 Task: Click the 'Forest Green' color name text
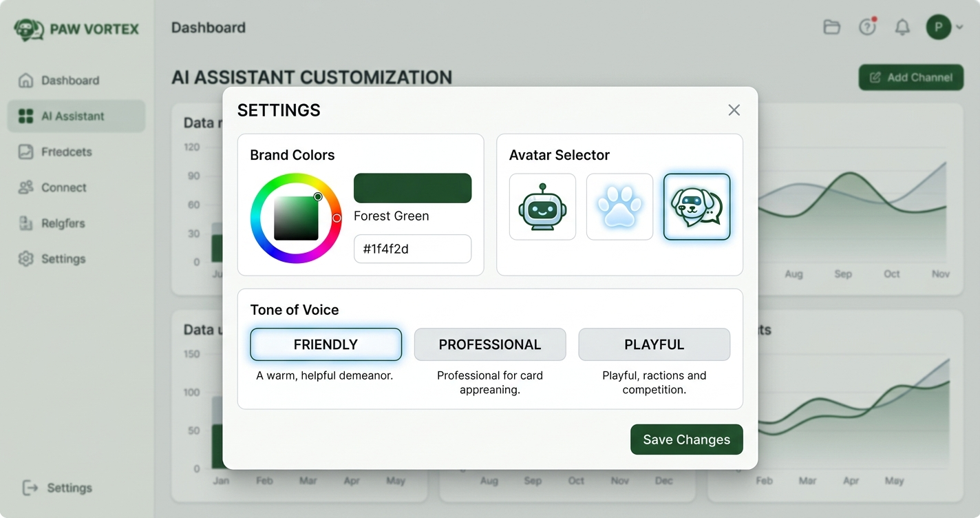click(391, 216)
